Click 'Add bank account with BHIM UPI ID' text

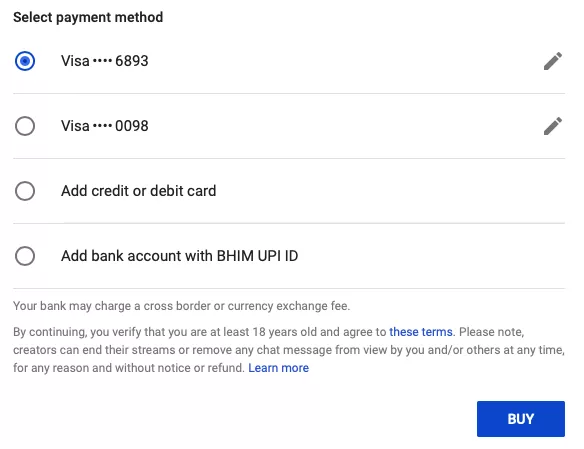click(180, 256)
